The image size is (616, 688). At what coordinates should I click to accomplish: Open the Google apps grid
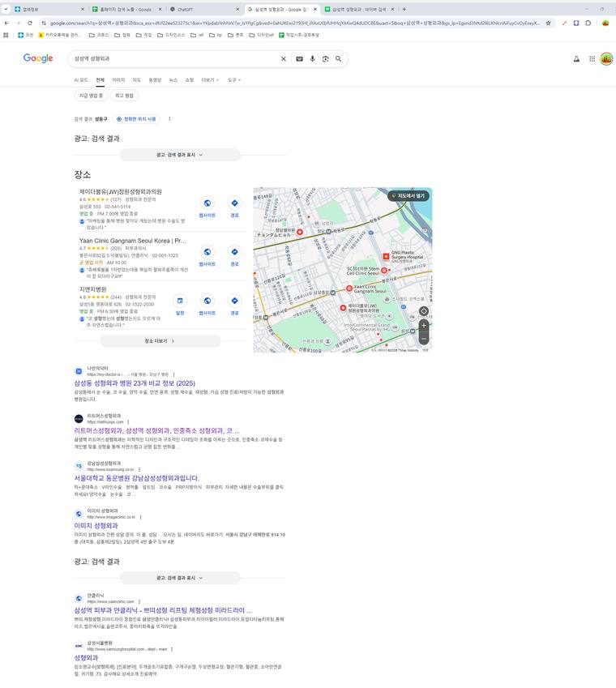coord(592,59)
